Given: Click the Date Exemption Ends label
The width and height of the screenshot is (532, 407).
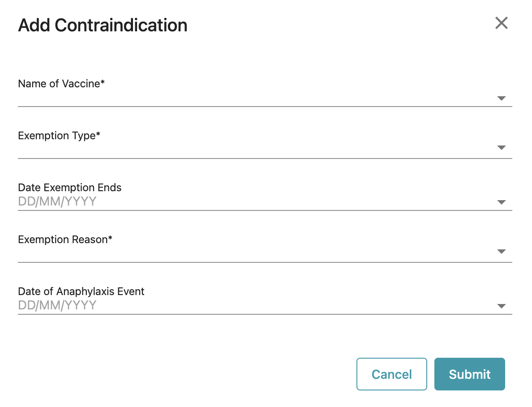Looking at the screenshot, I should (69, 188).
